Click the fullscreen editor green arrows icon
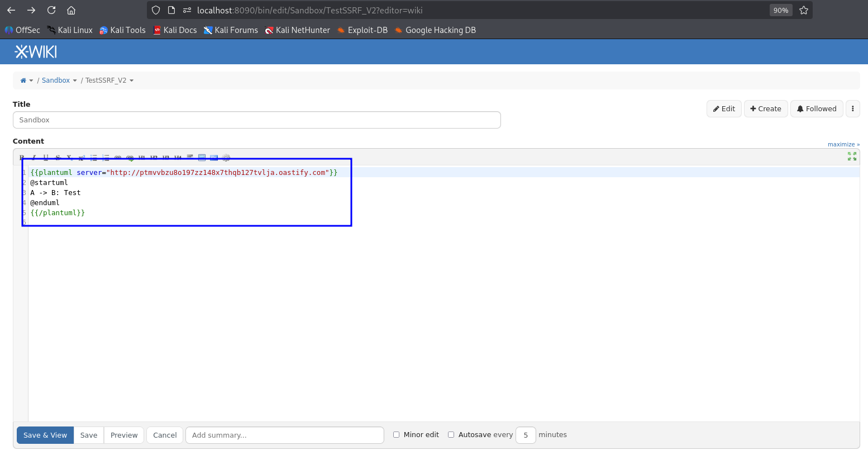This screenshot has width=868, height=455. [x=852, y=157]
